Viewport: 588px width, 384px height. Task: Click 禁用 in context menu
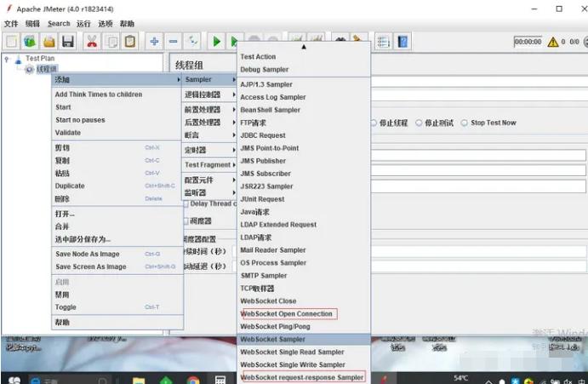[117, 295]
